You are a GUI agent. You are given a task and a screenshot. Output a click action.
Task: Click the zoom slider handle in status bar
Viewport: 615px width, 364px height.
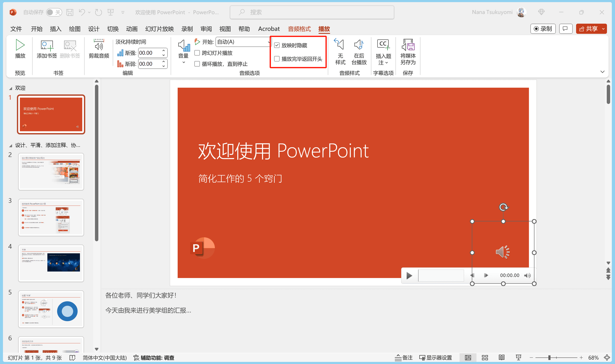549,358
